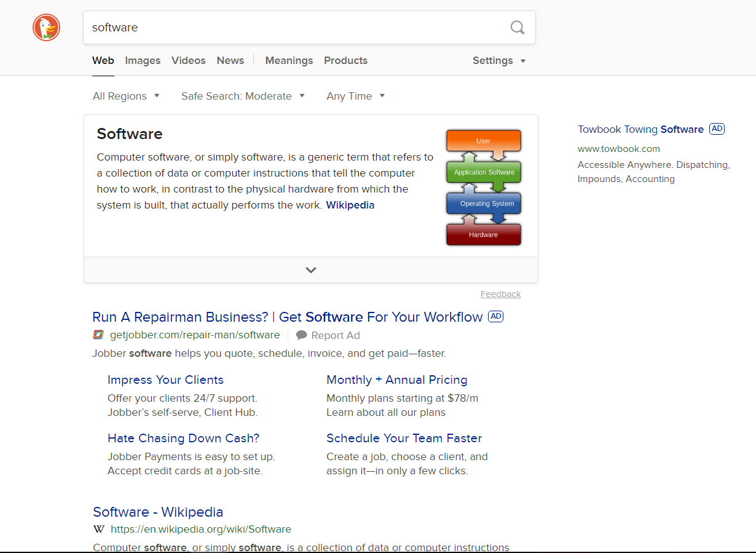Click the AD badge on Jobber result
The width and height of the screenshot is (756, 553).
click(x=495, y=317)
